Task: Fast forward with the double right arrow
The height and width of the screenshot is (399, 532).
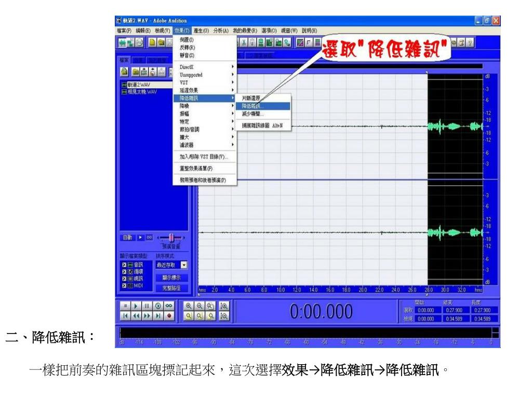Action: pyautogui.click(x=147, y=316)
